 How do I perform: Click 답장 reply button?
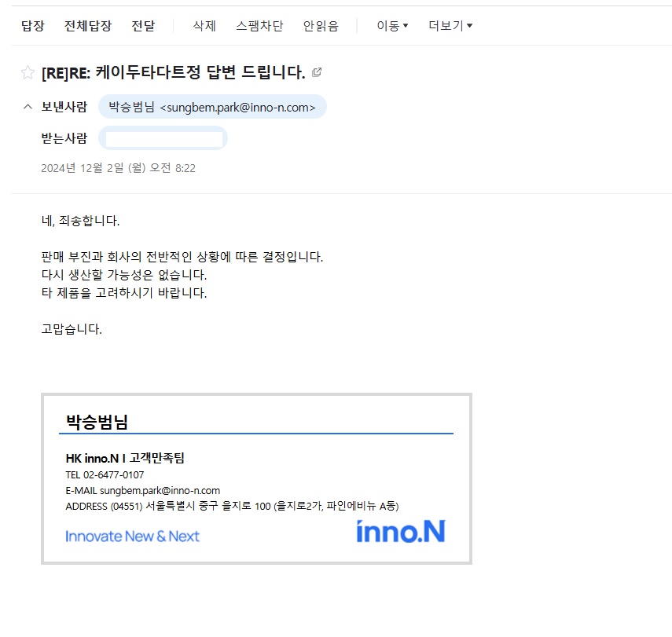coord(33,26)
